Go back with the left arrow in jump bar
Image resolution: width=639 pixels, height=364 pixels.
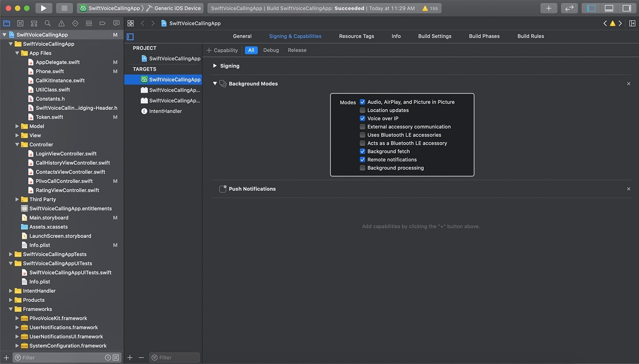click(x=142, y=23)
